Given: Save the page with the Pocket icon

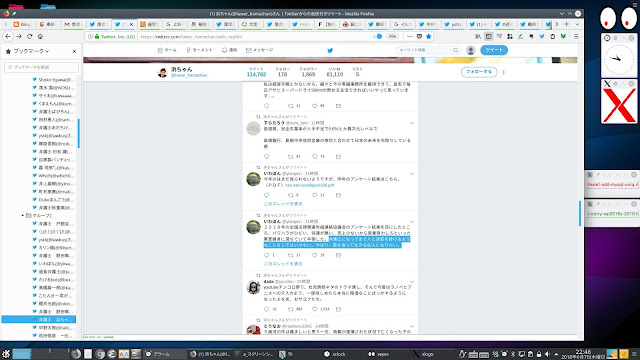Looking at the screenshot, I should [x=419, y=36].
